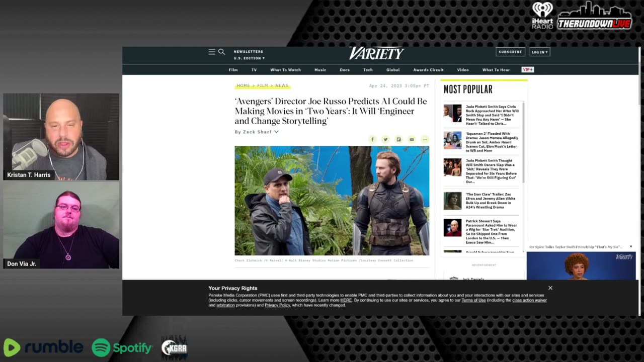
Task: Play Ice Spice Taylor Swift video
Action: (581, 265)
